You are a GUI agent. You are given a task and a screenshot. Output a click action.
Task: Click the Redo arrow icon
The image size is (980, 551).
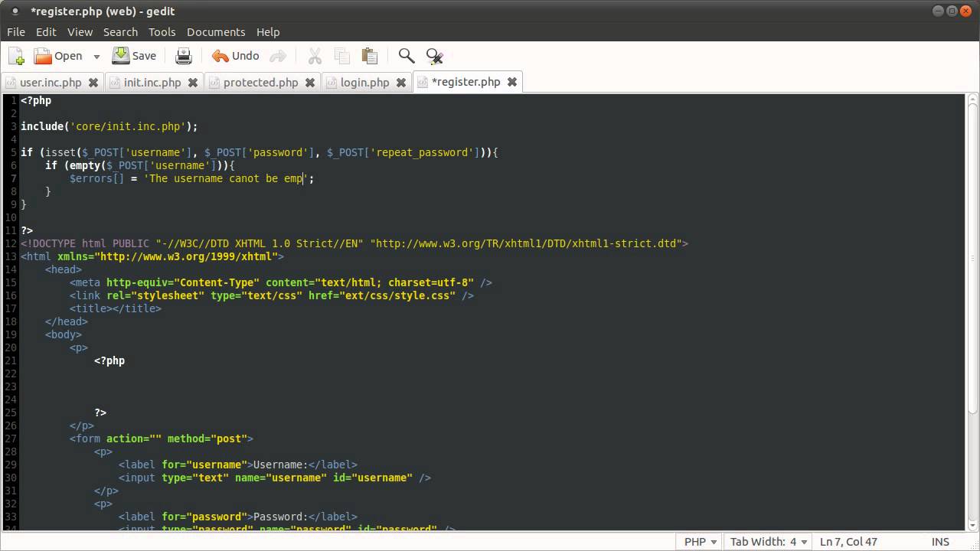click(278, 56)
